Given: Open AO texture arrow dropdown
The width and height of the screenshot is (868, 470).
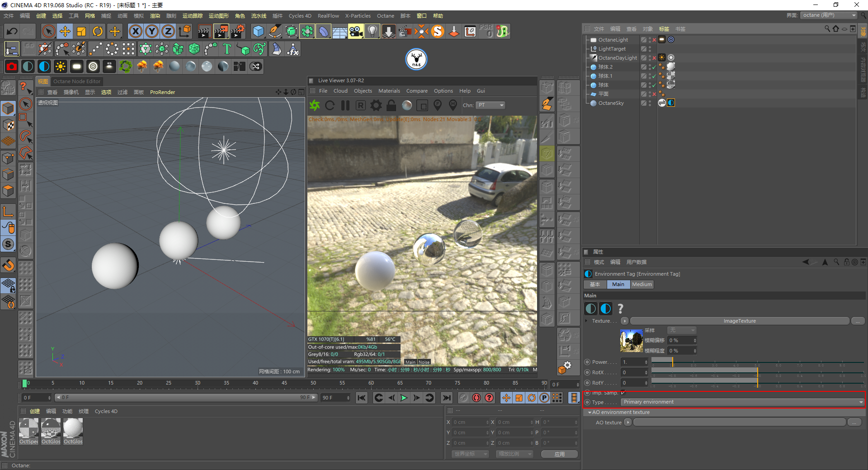Looking at the screenshot, I should [628, 423].
